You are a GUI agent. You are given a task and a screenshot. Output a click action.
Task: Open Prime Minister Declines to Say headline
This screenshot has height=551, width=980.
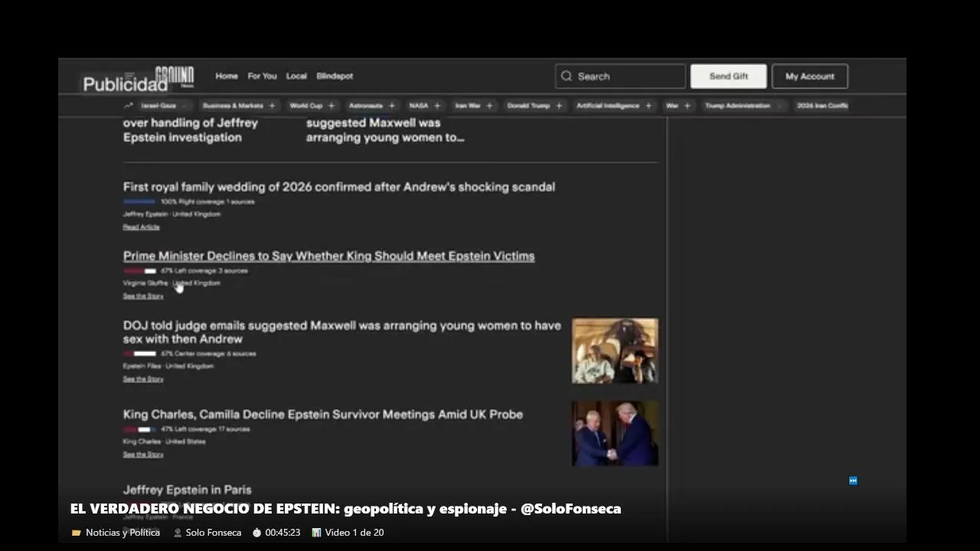tap(329, 256)
